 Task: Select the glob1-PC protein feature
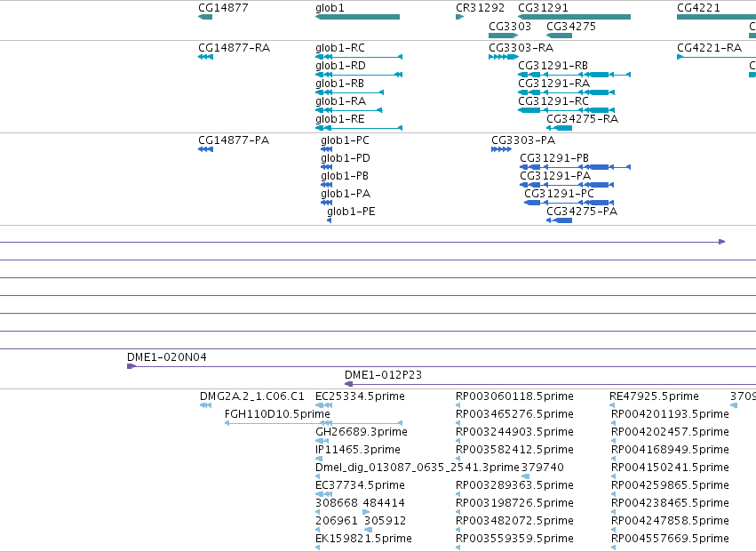326,149
